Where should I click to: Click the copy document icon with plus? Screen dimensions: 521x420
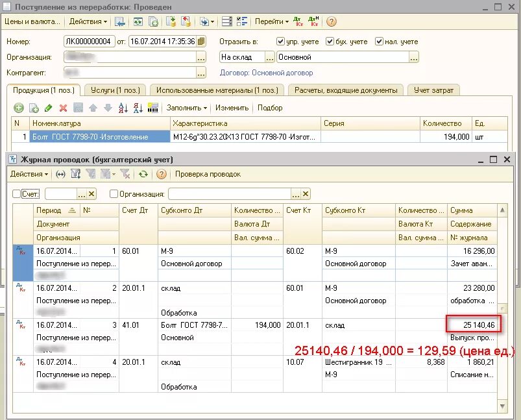pos(153,21)
